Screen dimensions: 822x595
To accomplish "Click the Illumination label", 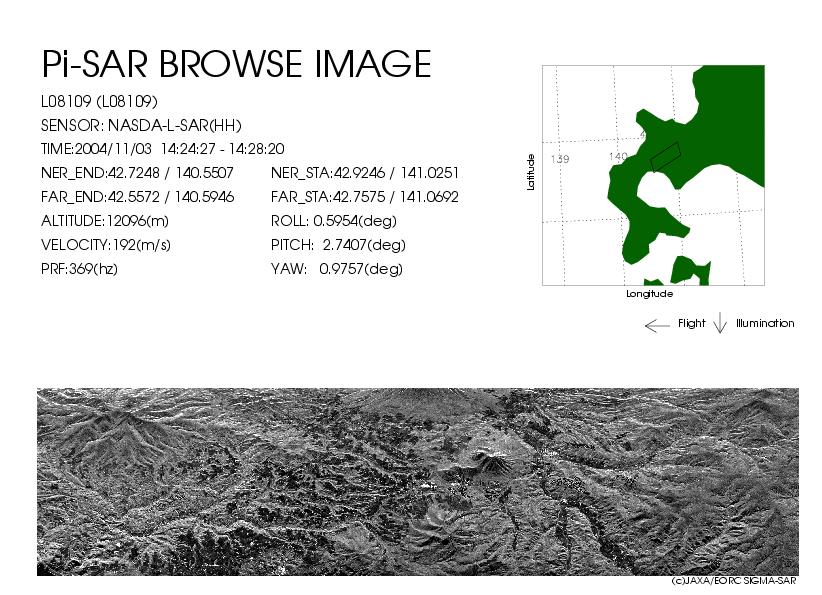I will [x=765, y=323].
